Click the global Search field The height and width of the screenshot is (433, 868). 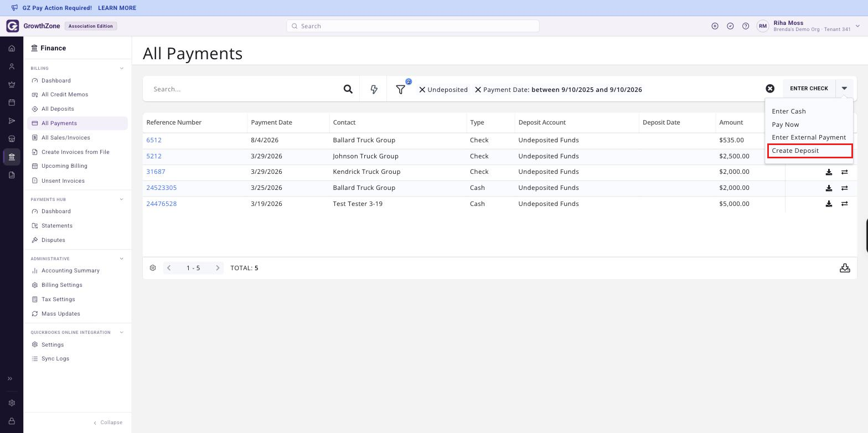click(412, 26)
